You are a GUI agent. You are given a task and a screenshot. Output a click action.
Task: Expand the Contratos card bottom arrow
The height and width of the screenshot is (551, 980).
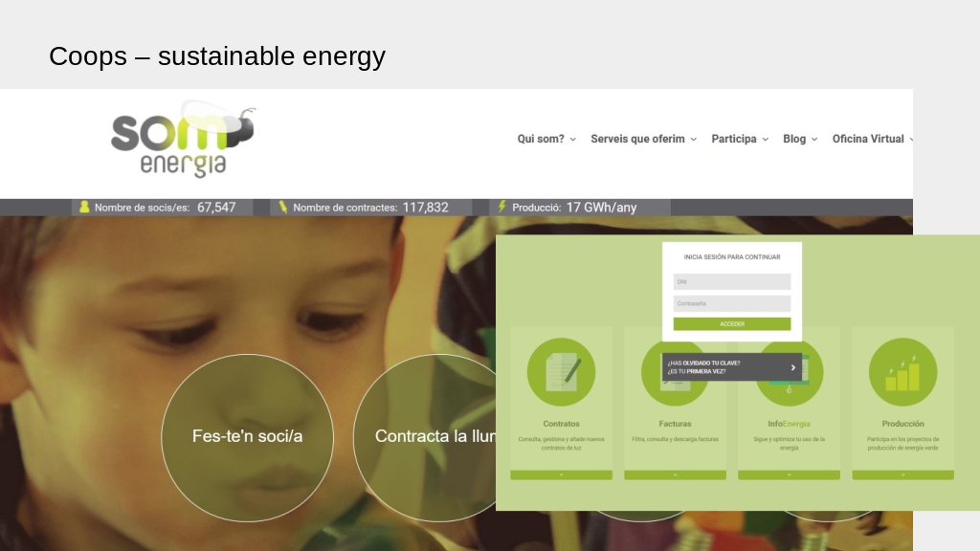561,474
